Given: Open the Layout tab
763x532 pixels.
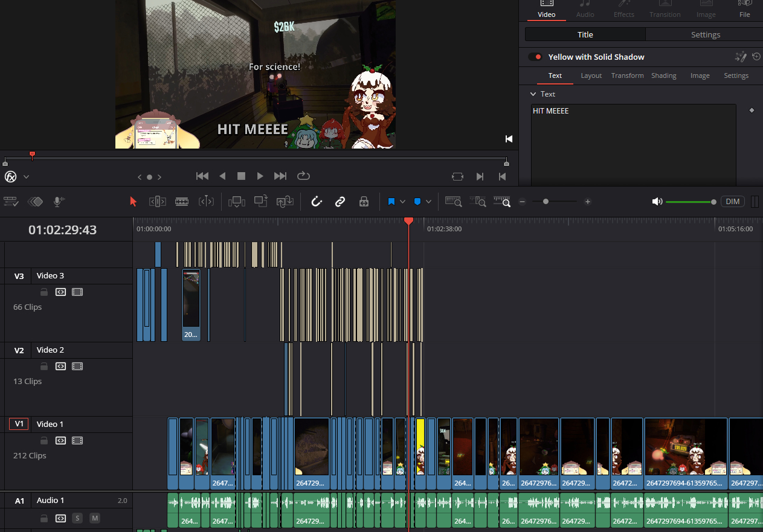Looking at the screenshot, I should (591, 75).
